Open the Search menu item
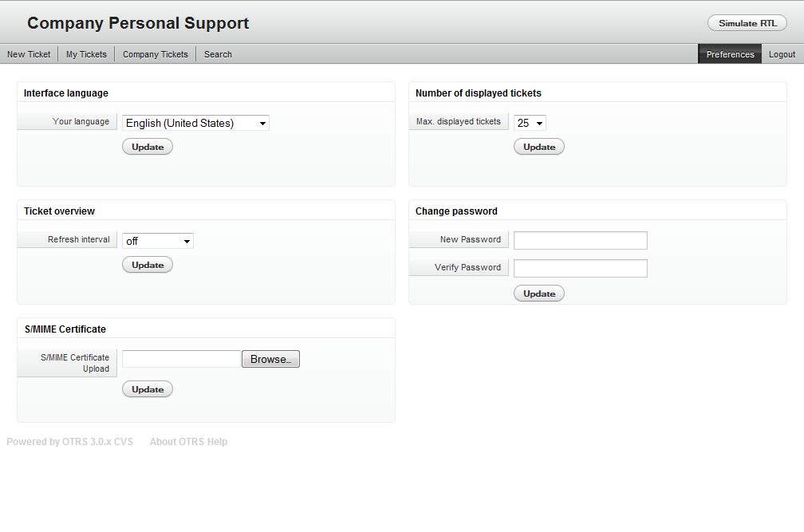 coord(218,54)
